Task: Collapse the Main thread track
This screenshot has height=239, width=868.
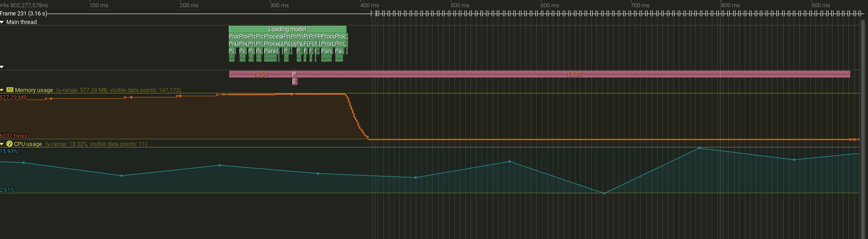Action: (2, 22)
